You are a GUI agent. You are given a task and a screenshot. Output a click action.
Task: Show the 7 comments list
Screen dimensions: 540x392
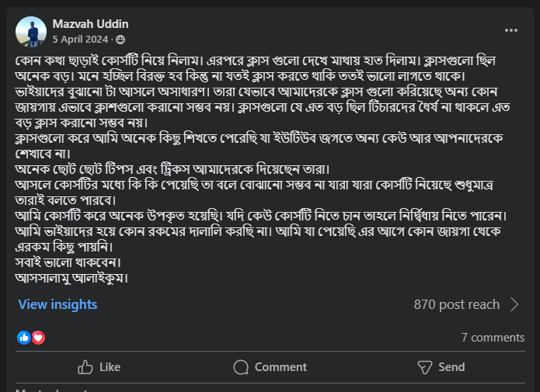[493, 338]
